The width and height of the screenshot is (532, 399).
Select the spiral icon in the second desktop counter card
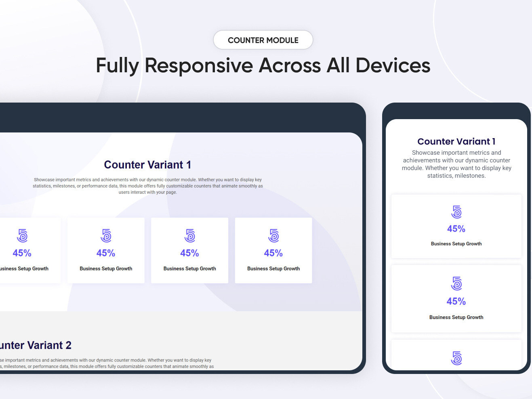tap(106, 236)
